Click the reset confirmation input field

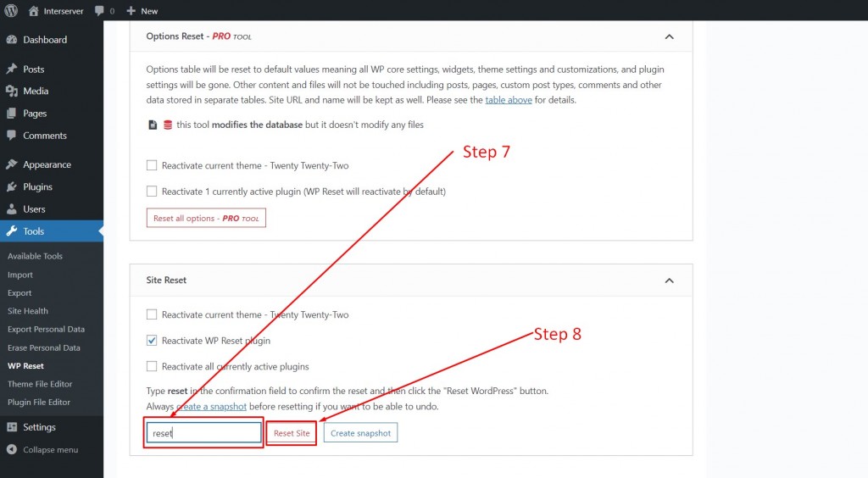(203, 433)
